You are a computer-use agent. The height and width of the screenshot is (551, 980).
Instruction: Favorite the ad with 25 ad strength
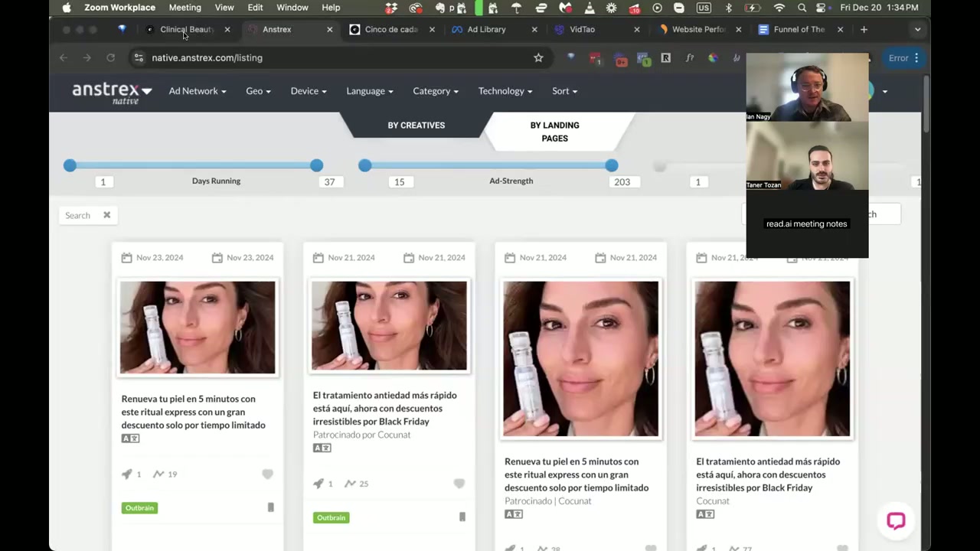pyautogui.click(x=459, y=484)
